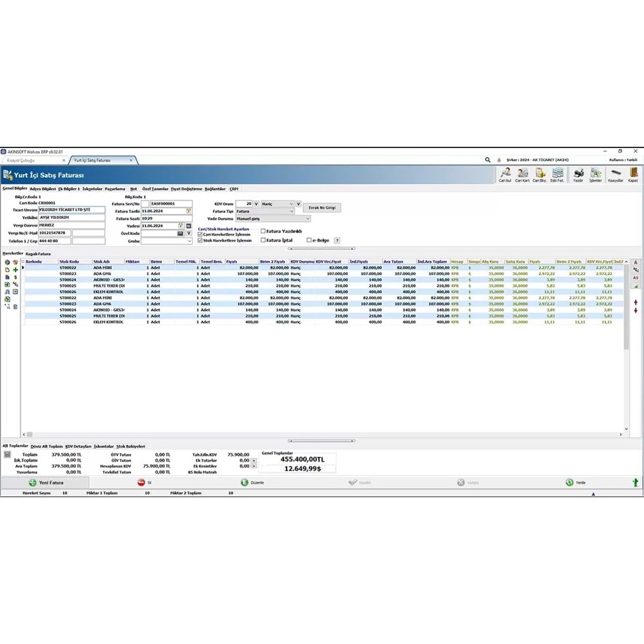Open the Cari bul search tool

point(505,175)
